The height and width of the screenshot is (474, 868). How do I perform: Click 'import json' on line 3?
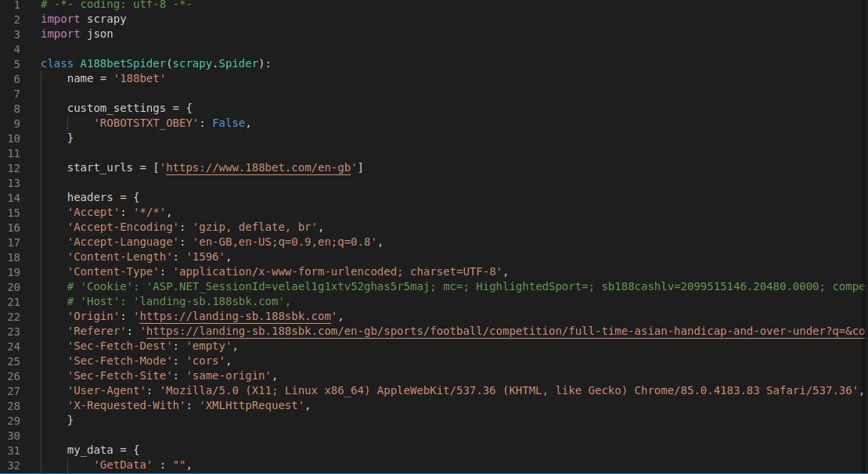[77, 34]
